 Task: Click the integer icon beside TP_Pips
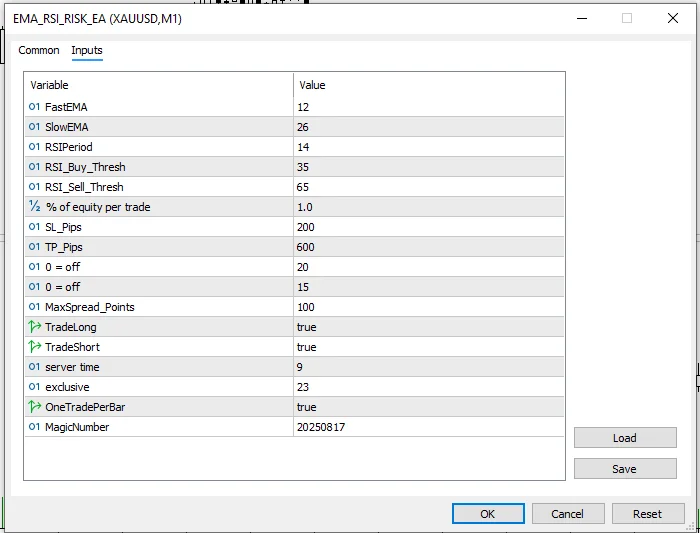[34, 247]
